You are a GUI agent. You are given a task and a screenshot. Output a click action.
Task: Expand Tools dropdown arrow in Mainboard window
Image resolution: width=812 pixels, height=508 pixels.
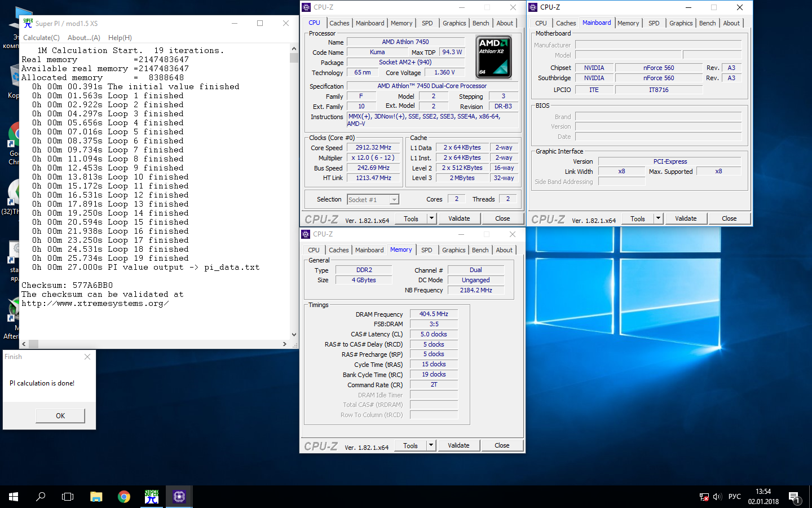point(658,218)
